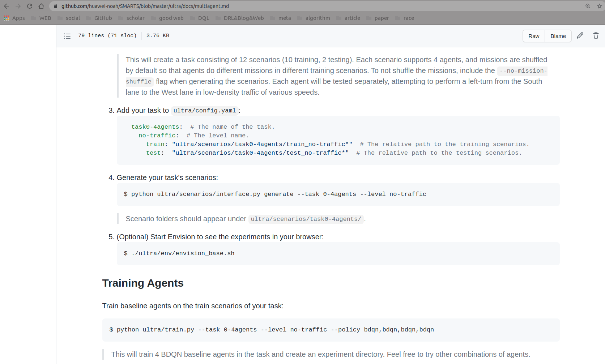The image size is (605, 364).
Task: Open the Apps menu on the bookmarks bar
Action: pyautogui.click(x=14, y=18)
